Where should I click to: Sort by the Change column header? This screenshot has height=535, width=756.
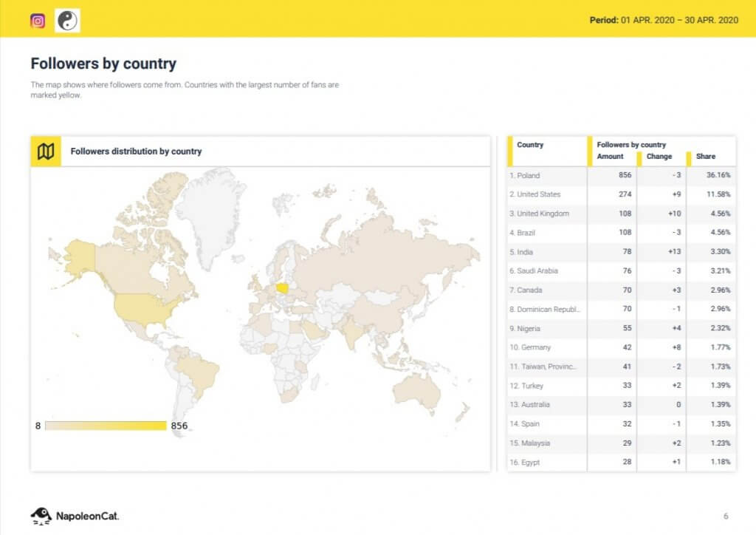tap(659, 157)
